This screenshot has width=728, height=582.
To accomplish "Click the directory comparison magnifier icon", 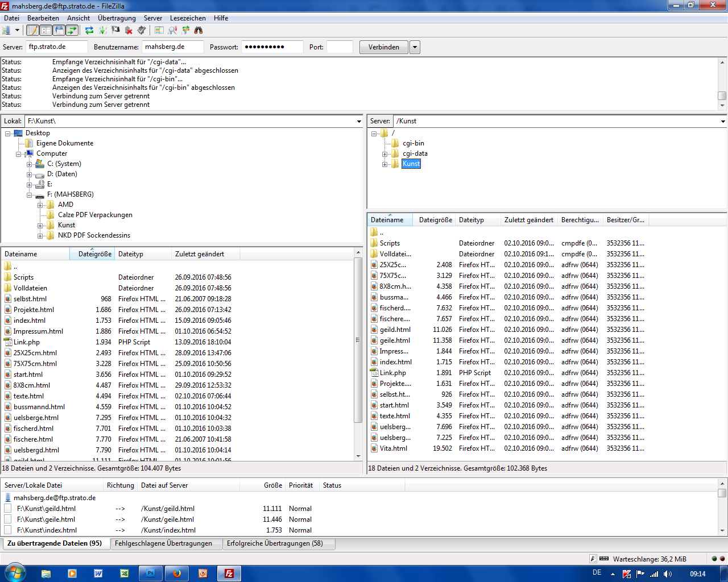I will 172,30.
